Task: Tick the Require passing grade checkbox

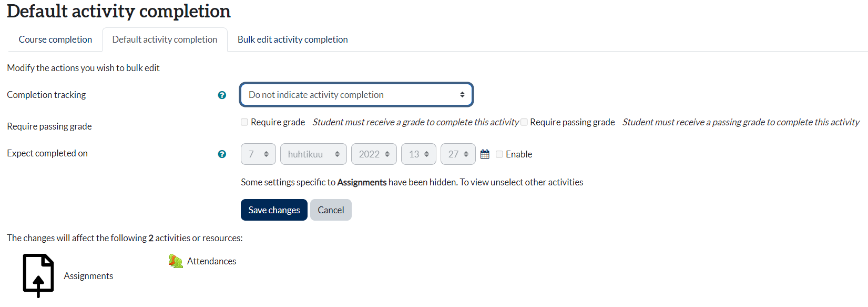Action: pos(524,122)
